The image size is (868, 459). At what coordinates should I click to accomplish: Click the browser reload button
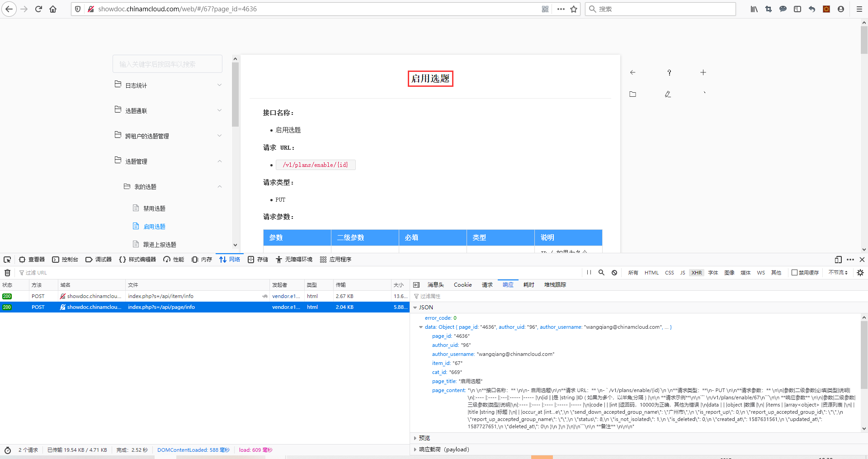38,9
